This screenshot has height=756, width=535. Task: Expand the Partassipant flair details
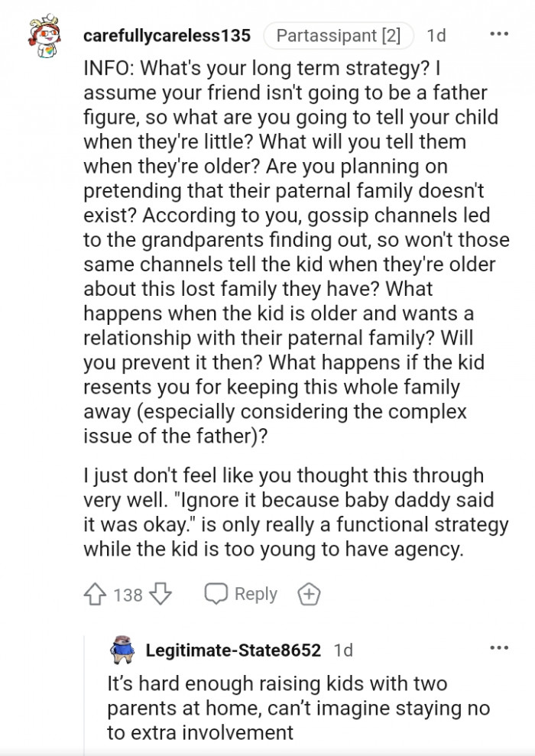337,34
